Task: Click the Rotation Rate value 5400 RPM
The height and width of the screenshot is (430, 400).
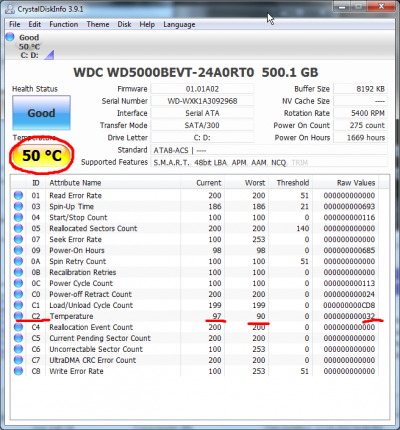Action: (x=360, y=113)
